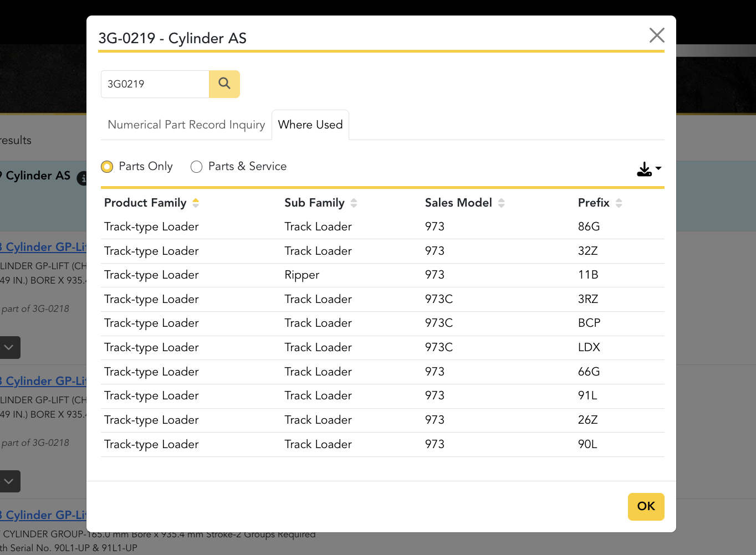756x555 pixels.
Task: Select the Parts Only radio option
Action: tap(107, 167)
